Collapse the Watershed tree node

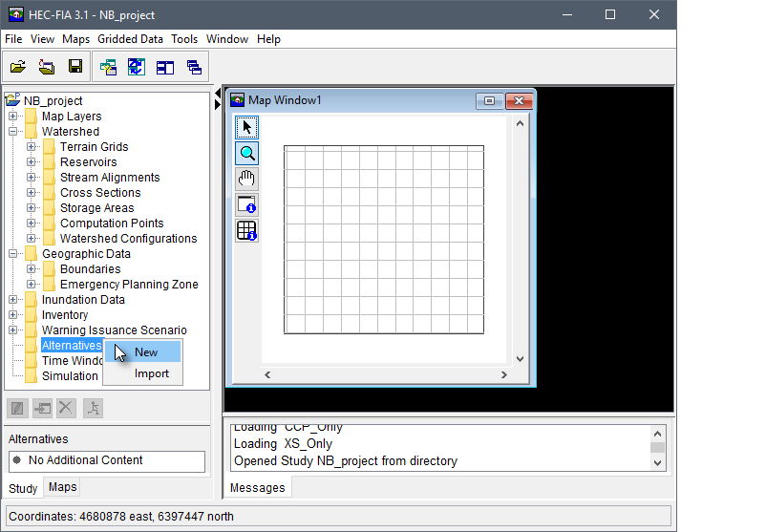[x=14, y=132]
